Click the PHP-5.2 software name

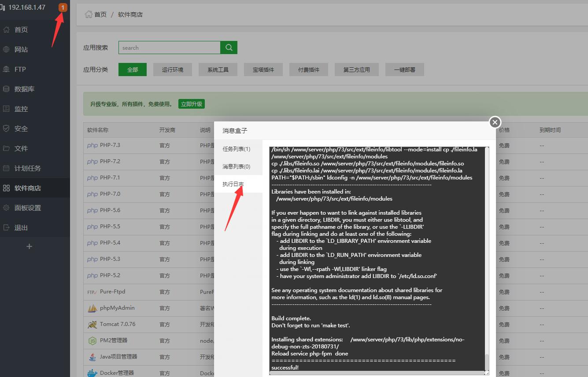[x=110, y=275]
